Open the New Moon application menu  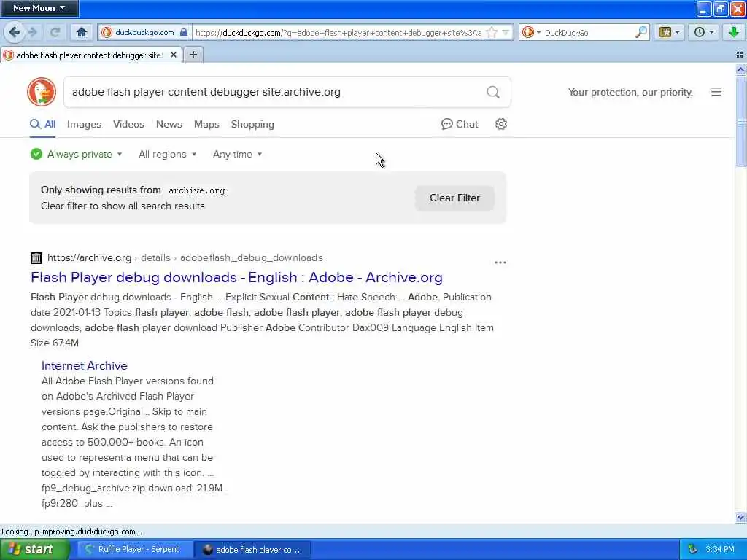(x=39, y=8)
